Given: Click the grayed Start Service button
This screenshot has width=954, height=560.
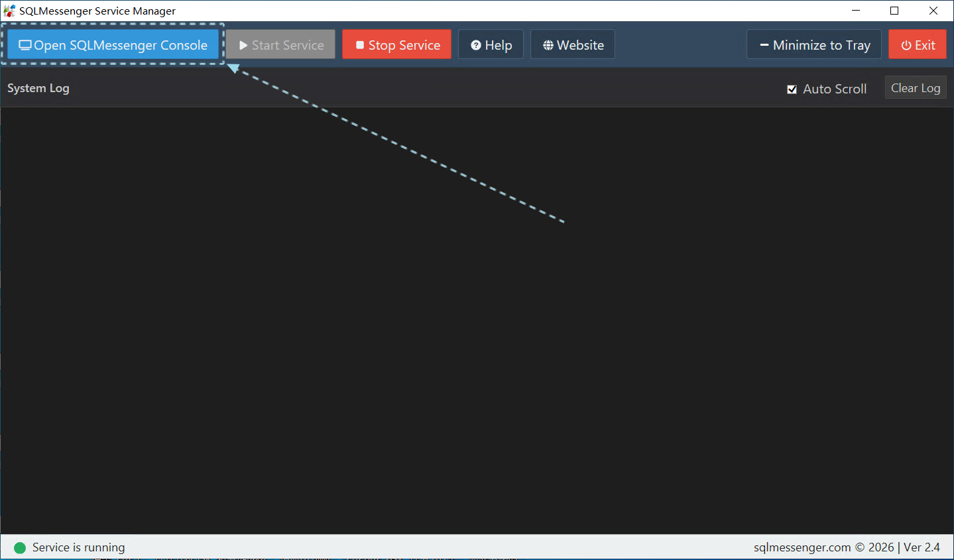Looking at the screenshot, I should [281, 44].
